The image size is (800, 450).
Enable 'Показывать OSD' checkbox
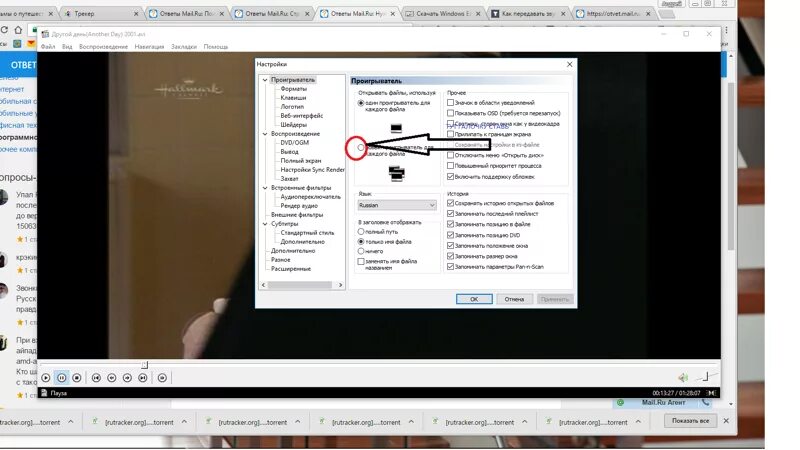(451, 113)
